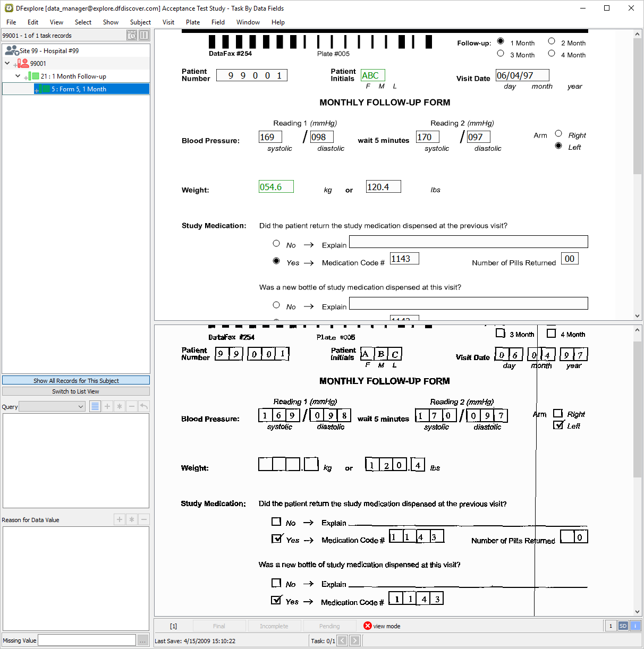Click the SD icon in status bar
Screen dimensions: 644x649
(623, 626)
